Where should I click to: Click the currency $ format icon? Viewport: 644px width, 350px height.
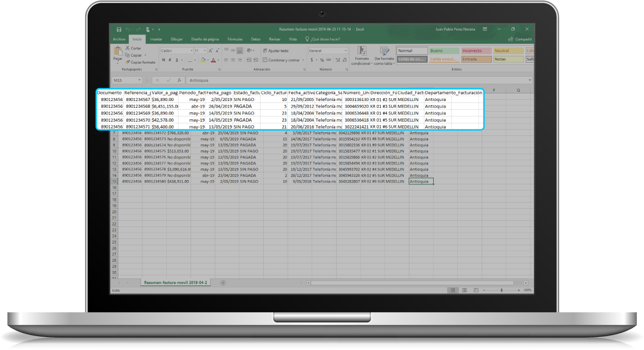tap(311, 60)
